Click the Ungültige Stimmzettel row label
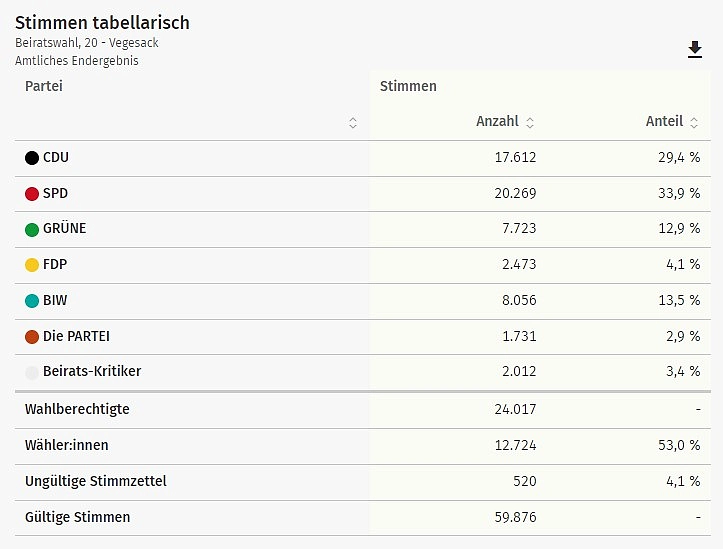The image size is (723, 549). click(95, 481)
